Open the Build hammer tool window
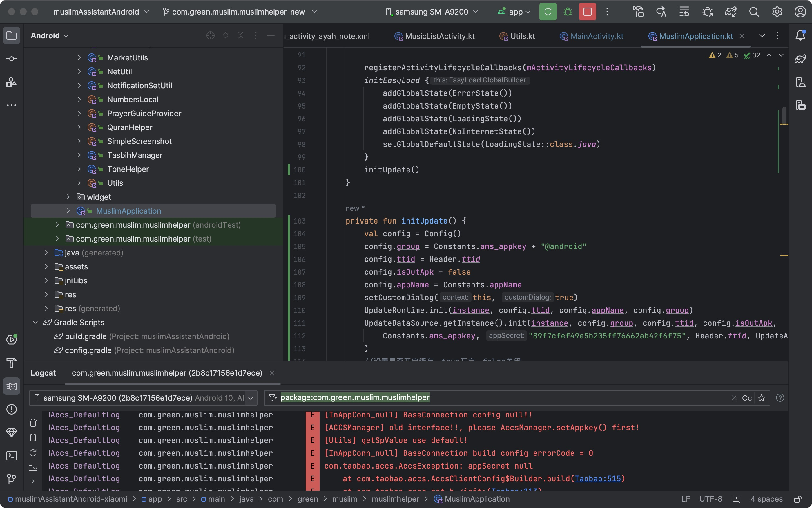 [11, 363]
